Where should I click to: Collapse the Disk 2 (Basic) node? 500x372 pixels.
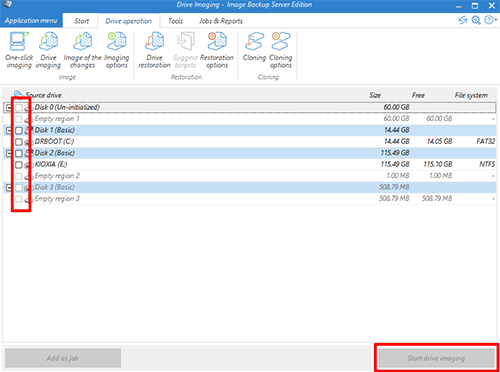click(9, 153)
